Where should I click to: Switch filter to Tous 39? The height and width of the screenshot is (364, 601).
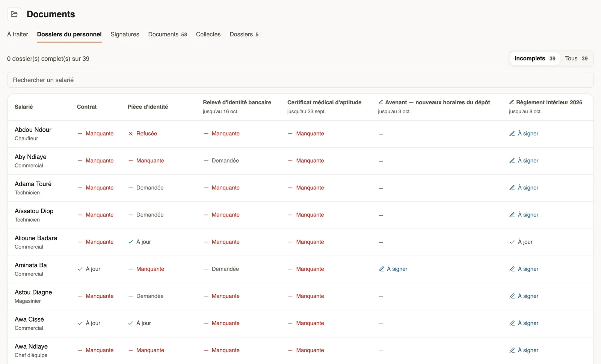pyautogui.click(x=576, y=59)
